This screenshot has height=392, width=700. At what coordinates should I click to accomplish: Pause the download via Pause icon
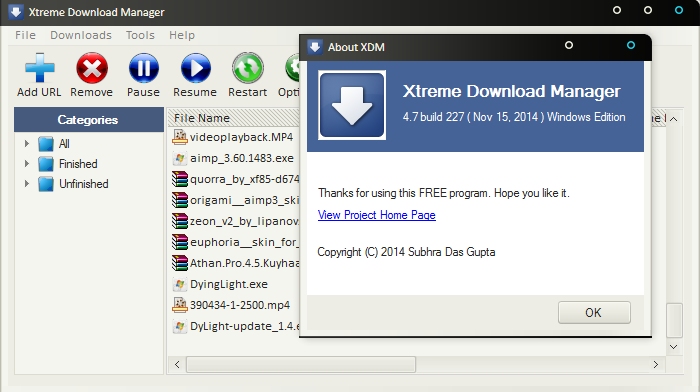click(143, 68)
